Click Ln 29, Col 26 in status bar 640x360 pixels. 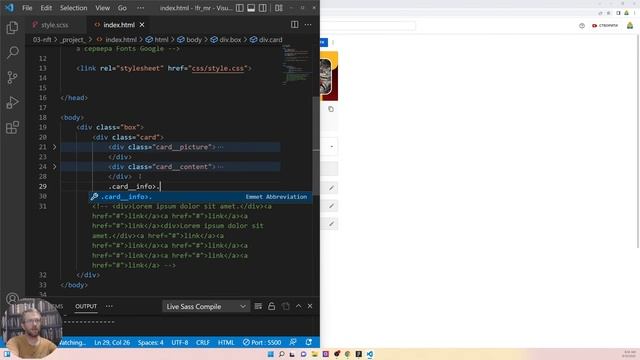click(112, 342)
